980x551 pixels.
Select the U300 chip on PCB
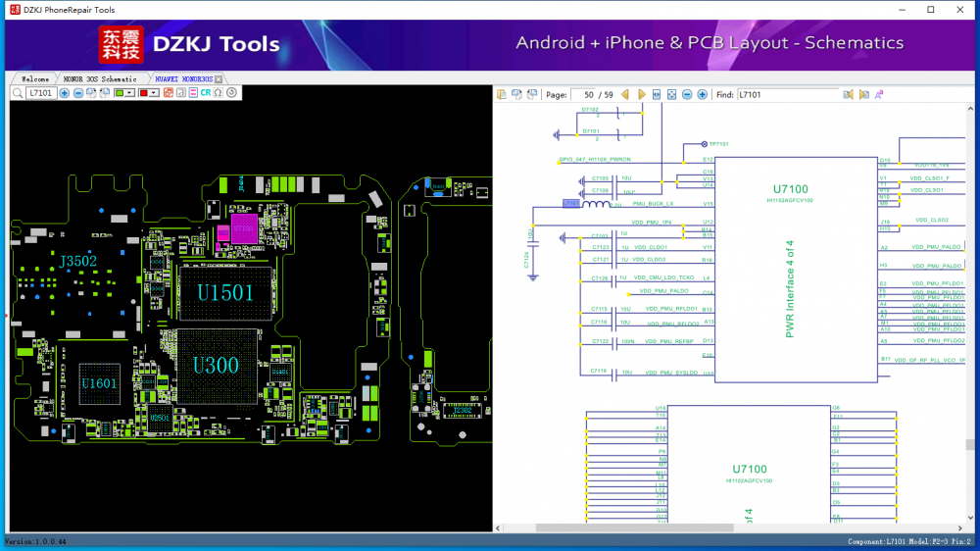(217, 366)
